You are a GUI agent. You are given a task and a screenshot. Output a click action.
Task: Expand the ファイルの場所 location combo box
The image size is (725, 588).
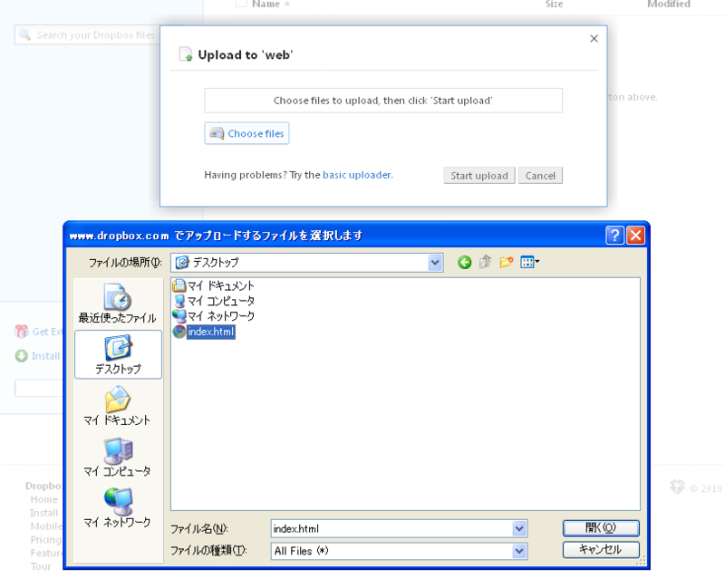click(434, 262)
